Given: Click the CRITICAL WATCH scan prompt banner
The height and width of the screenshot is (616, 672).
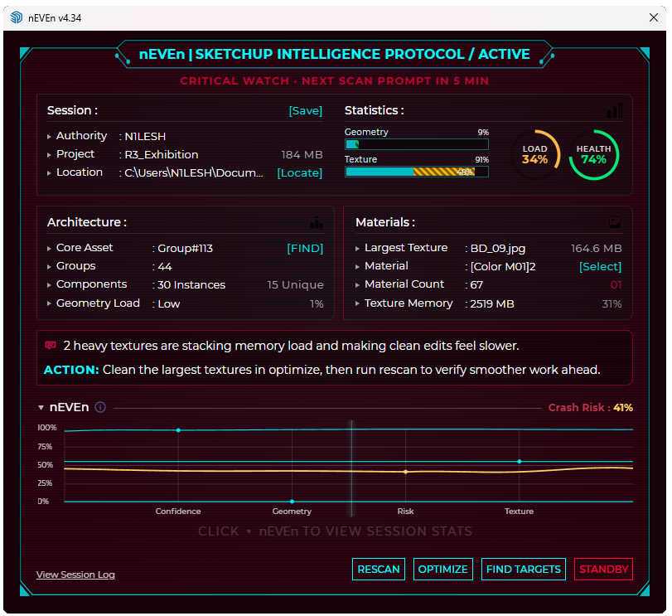Looking at the screenshot, I should [x=334, y=81].
